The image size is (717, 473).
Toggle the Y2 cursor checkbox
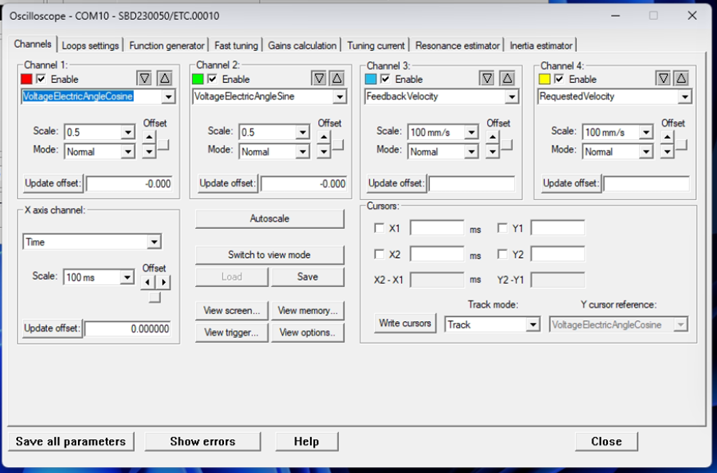coord(502,254)
